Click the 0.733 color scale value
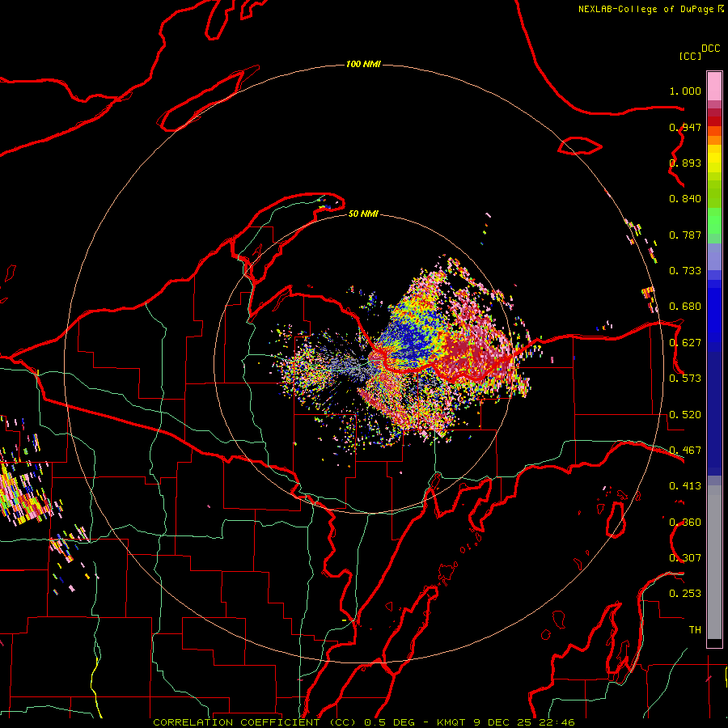 pyautogui.click(x=685, y=271)
